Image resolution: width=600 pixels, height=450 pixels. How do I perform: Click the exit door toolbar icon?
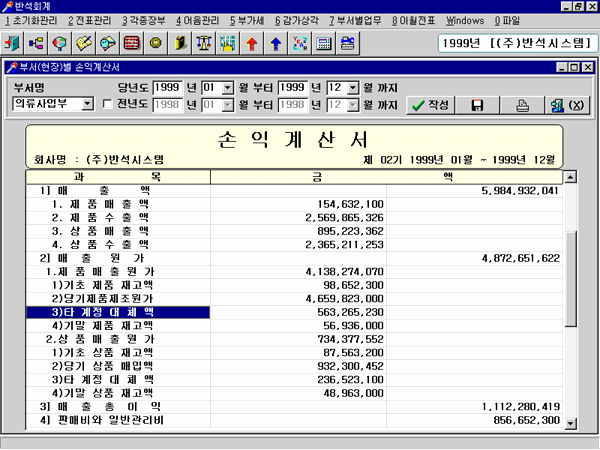(12, 43)
